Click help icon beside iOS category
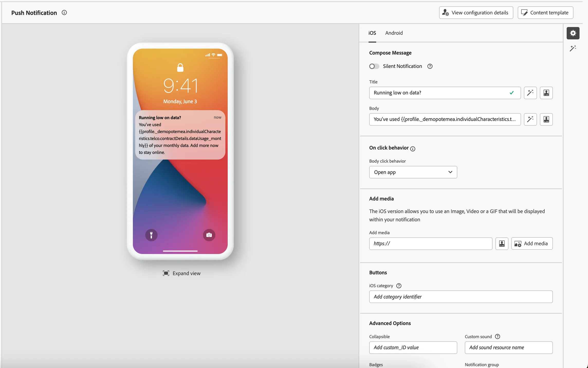588x368 pixels. click(x=399, y=286)
